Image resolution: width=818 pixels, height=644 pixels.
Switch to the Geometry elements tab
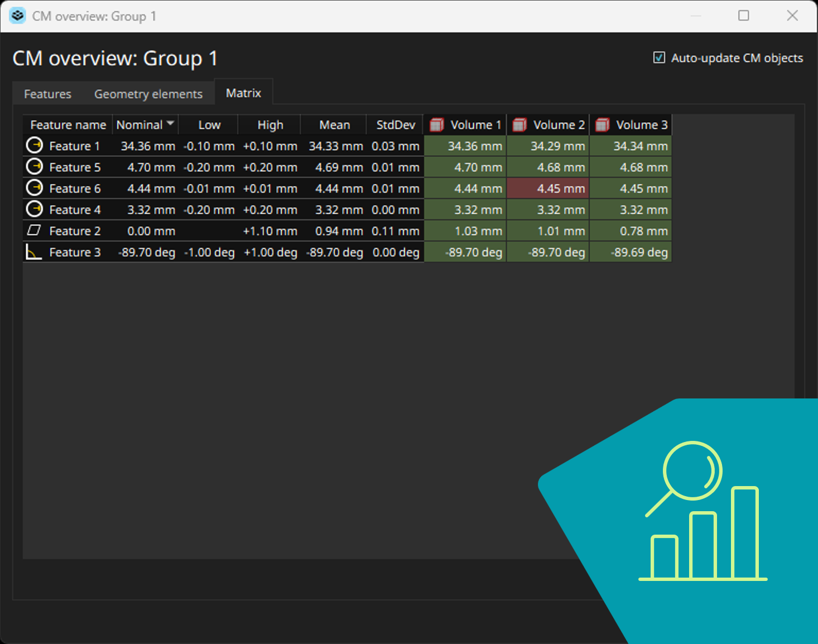click(x=148, y=94)
